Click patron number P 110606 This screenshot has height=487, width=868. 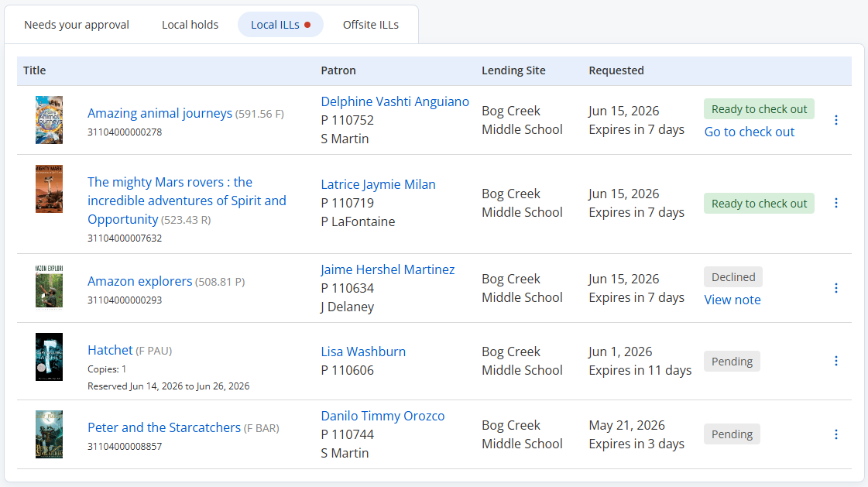tap(347, 370)
